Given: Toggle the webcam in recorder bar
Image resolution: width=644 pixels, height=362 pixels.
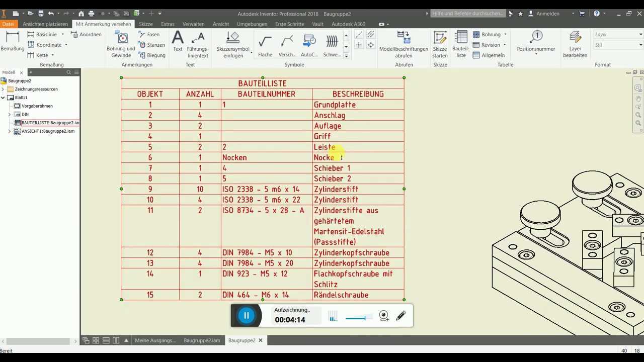Looking at the screenshot, I should pos(383,315).
